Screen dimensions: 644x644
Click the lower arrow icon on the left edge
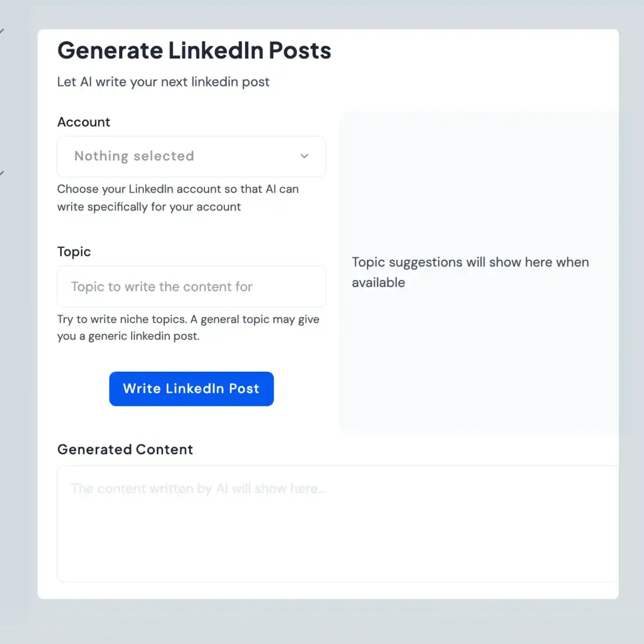(3, 172)
